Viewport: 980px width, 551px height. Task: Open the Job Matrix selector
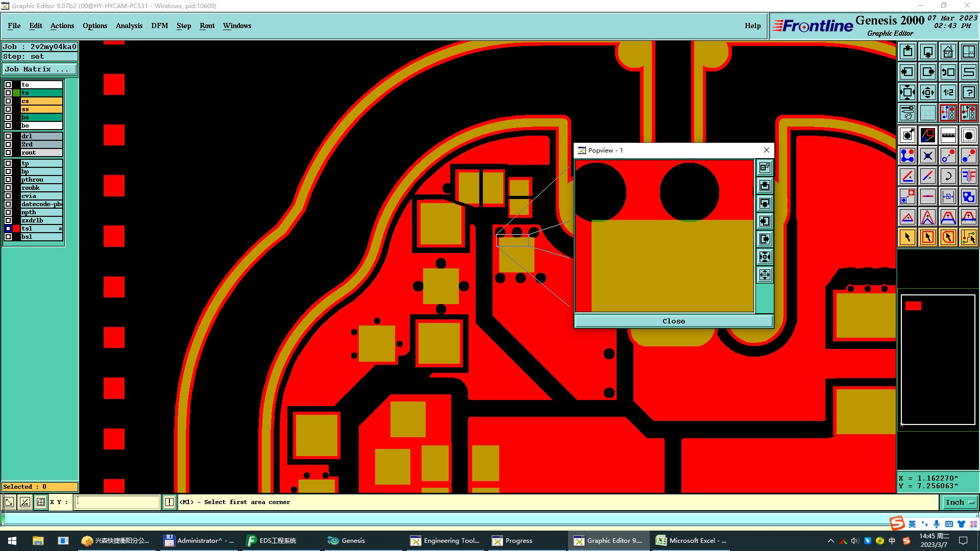[x=40, y=69]
